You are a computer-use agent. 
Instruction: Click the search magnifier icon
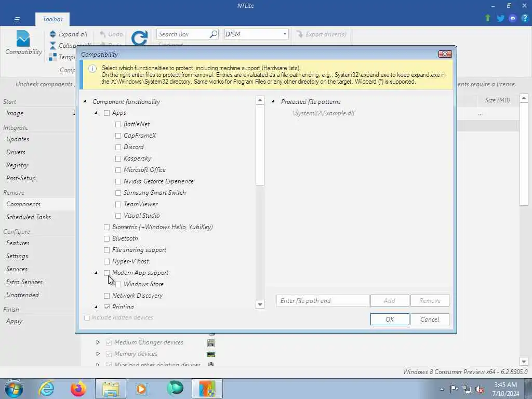pos(214,34)
